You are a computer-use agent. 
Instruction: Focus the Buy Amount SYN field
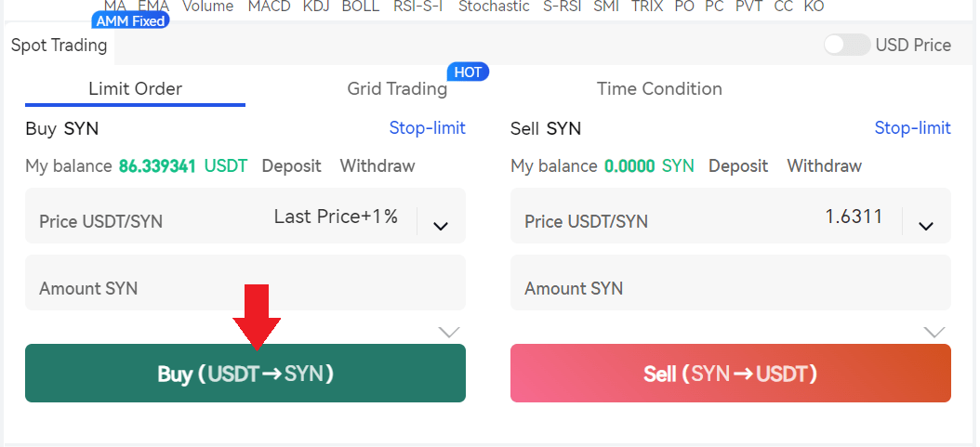click(x=245, y=288)
